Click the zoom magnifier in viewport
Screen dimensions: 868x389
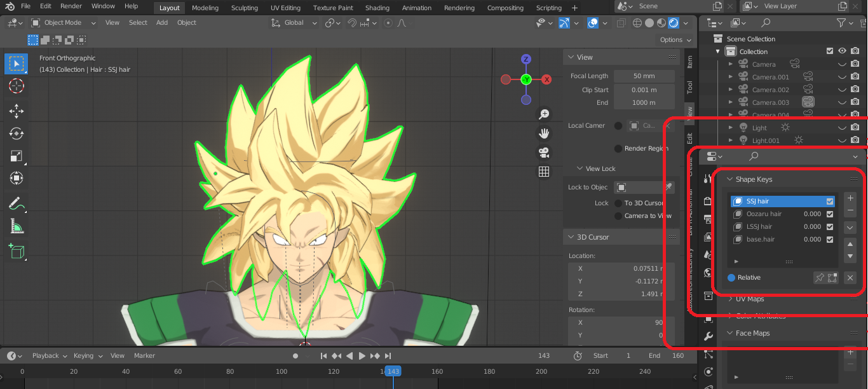coord(544,114)
